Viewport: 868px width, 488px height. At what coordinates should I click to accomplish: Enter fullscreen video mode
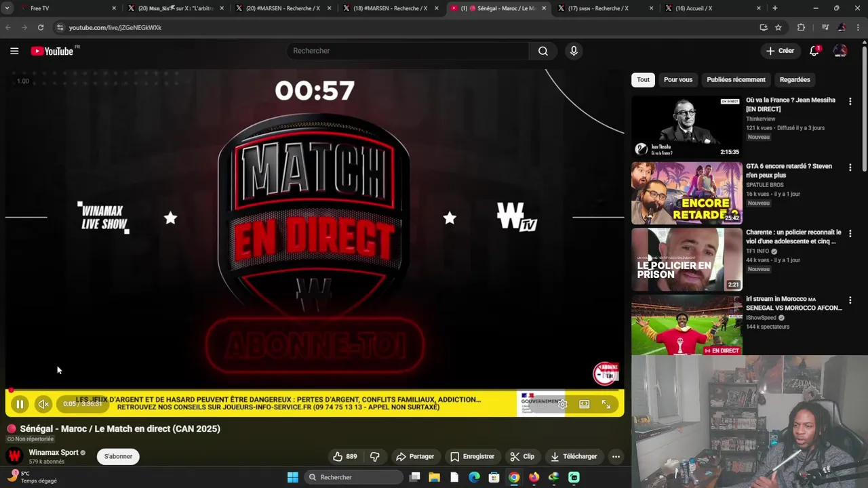606,404
